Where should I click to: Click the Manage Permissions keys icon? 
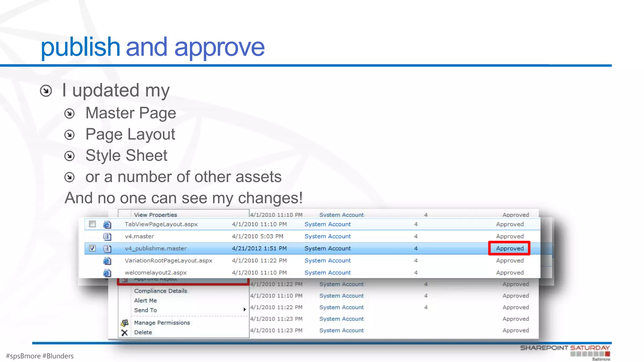pos(125,323)
